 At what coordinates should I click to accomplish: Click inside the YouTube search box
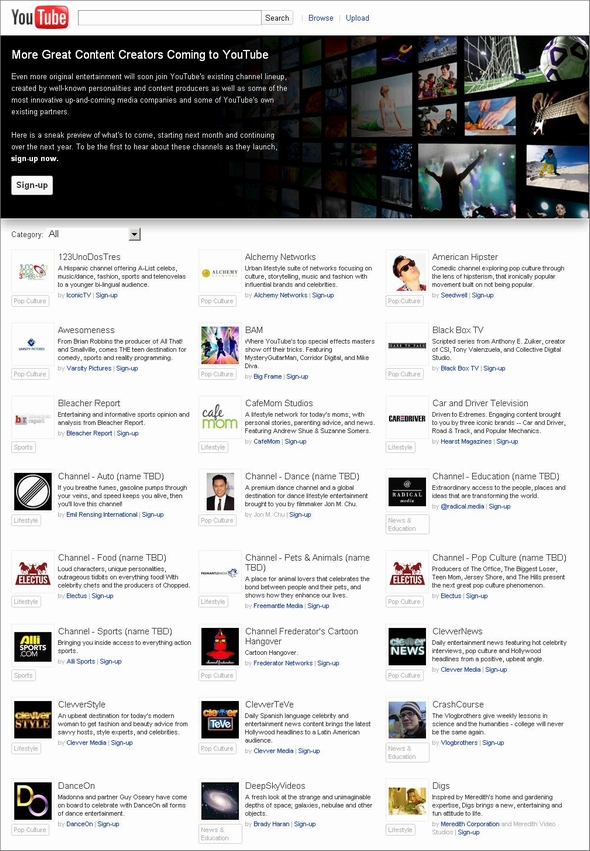coord(169,17)
